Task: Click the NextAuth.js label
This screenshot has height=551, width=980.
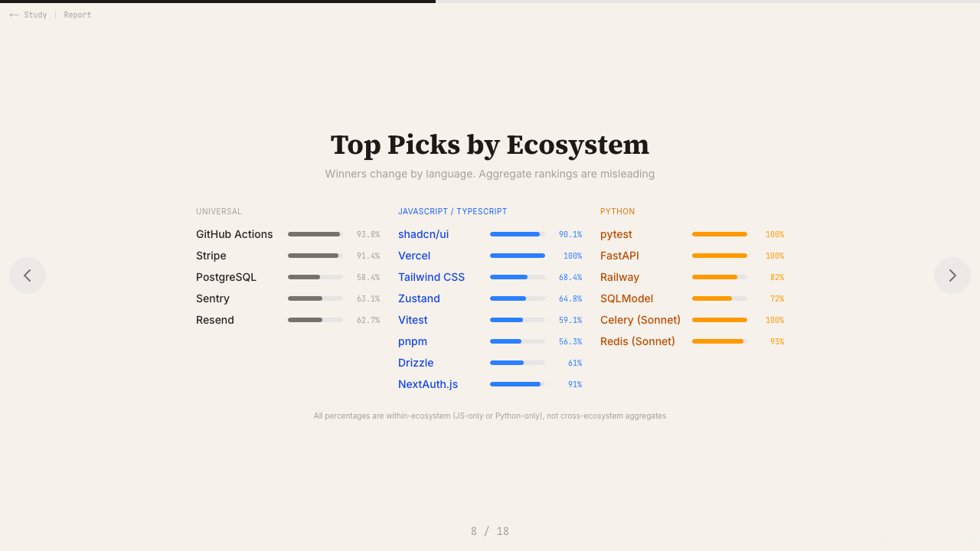Action: point(428,384)
